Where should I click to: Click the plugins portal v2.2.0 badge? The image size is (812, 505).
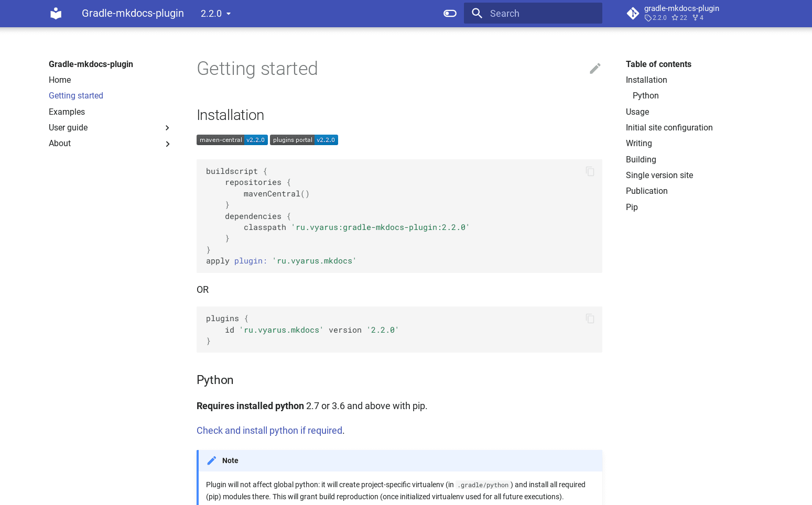304,140
